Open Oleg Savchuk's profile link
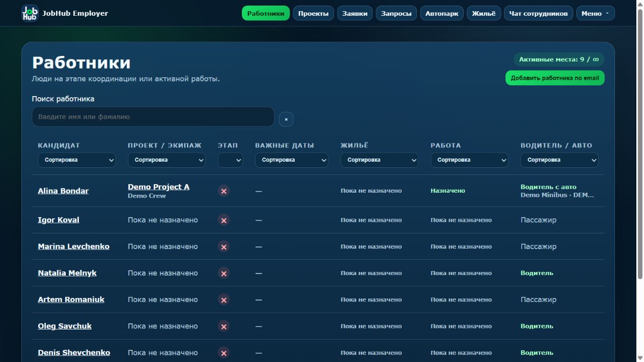The width and height of the screenshot is (644, 362). click(65, 326)
